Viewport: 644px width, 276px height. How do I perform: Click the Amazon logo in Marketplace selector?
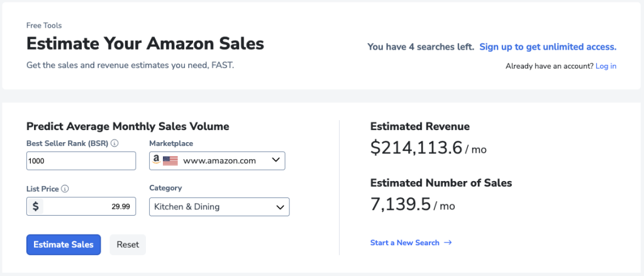pos(155,160)
